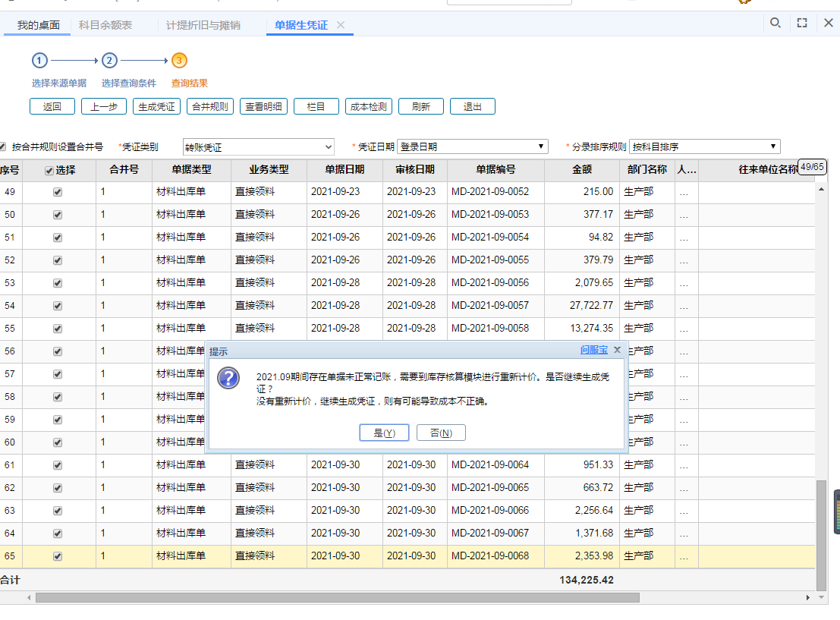Image resolution: width=840 pixels, height=620 pixels.
Task: Click the 生成凭证 button
Action: point(156,107)
